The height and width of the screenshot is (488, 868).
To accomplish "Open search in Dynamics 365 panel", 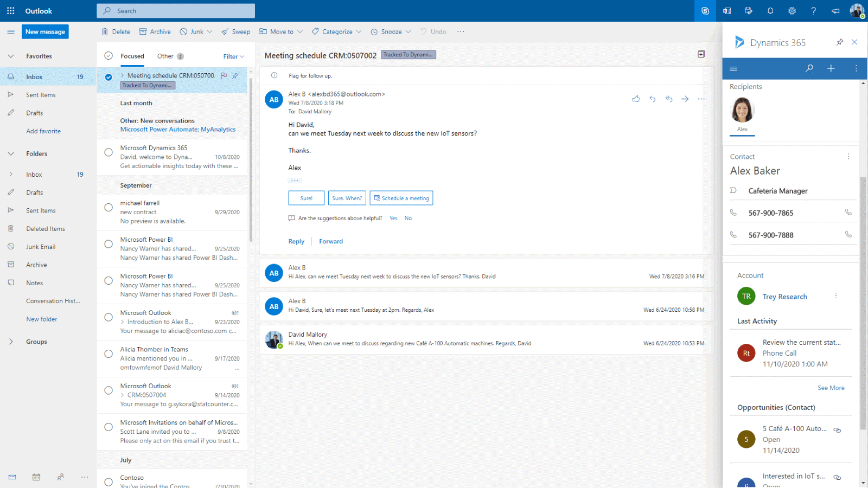I will (x=809, y=68).
